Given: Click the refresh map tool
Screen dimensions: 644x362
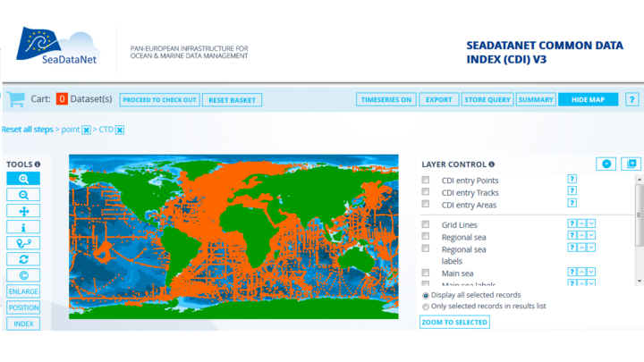Looking at the screenshot, I should pos(23,259).
